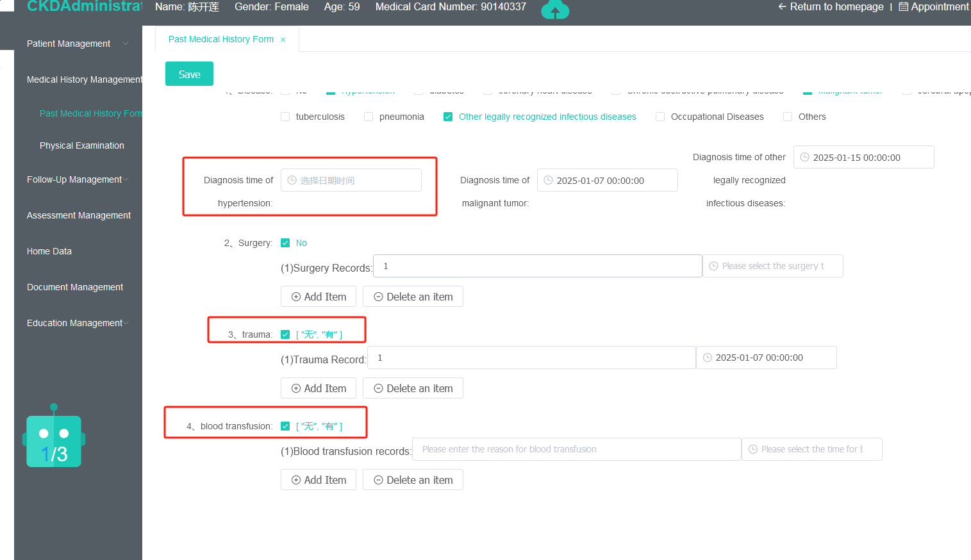Image resolution: width=971 pixels, height=560 pixels.
Task: Click clock icon in hypertension diagnosis time field
Action: 292,180
